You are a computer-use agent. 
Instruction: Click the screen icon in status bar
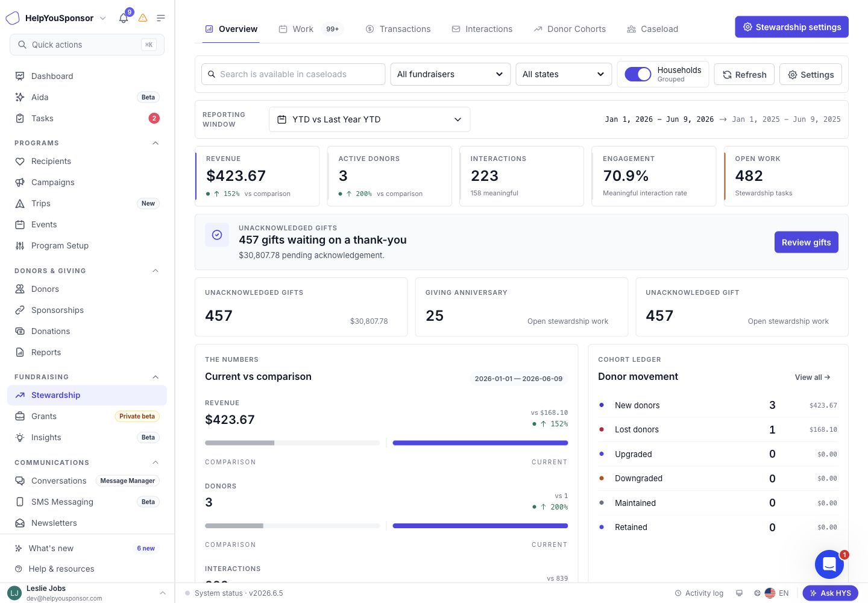[739, 593]
